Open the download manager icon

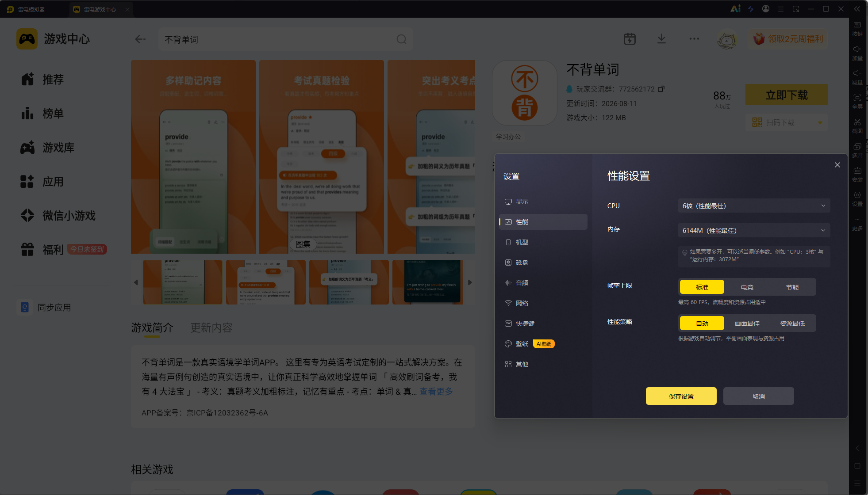pos(661,39)
